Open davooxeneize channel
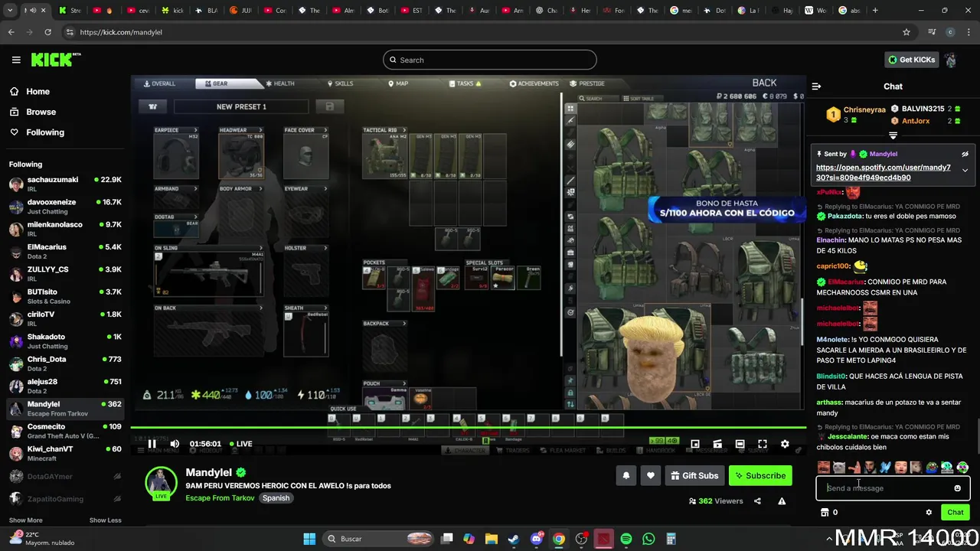980x551 pixels. (x=65, y=207)
